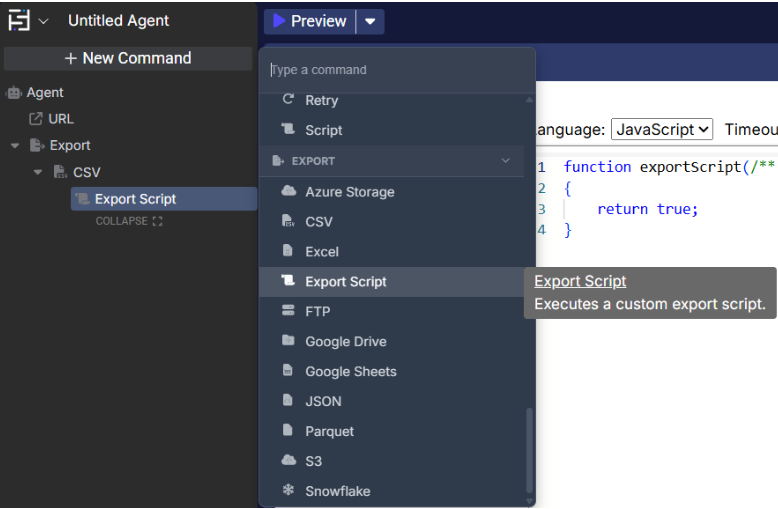Image resolution: width=778 pixels, height=509 pixels.
Task: Collapse the Export tree node
Action: point(15,146)
